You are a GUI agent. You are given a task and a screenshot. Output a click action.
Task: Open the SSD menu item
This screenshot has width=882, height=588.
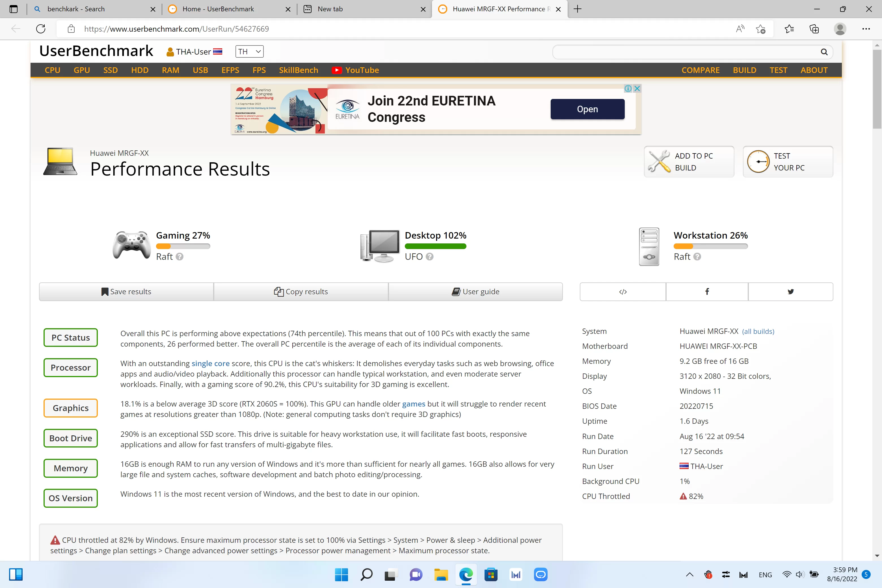(x=110, y=70)
